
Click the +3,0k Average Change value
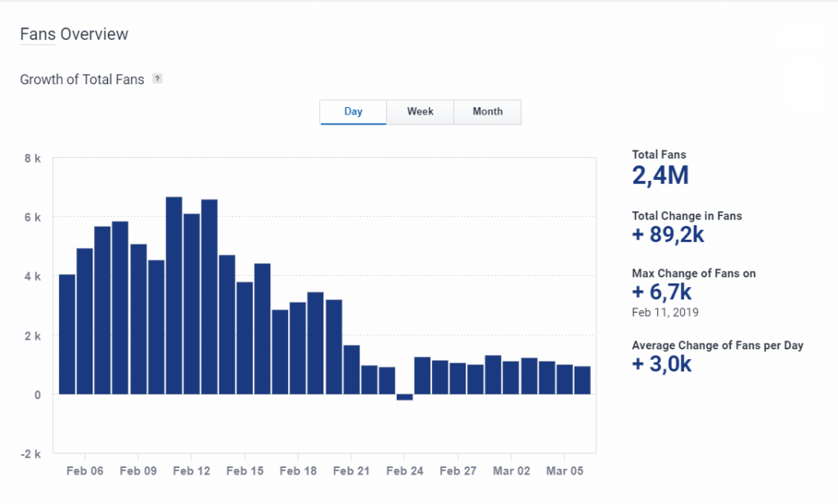pos(662,364)
